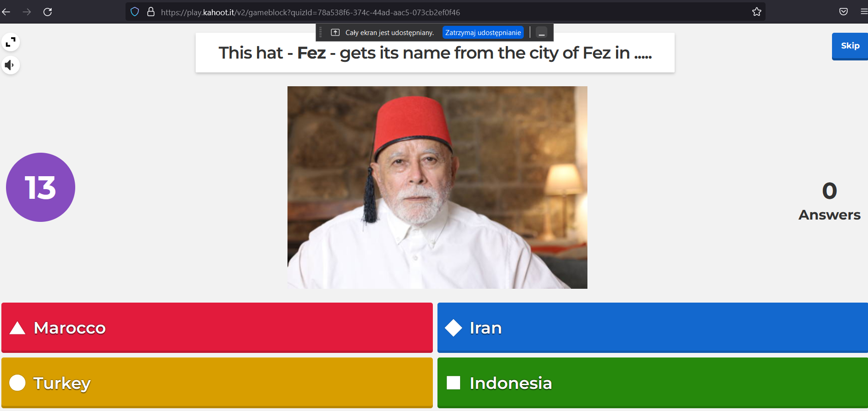Bookmark this page with the star
The width and height of the screenshot is (868, 411).
[x=757, y=12]
